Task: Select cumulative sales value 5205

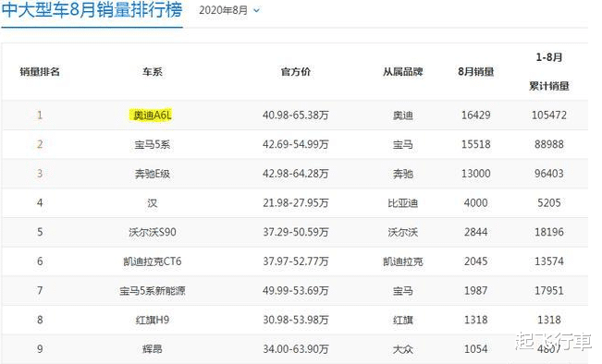Action: [549, 202]
